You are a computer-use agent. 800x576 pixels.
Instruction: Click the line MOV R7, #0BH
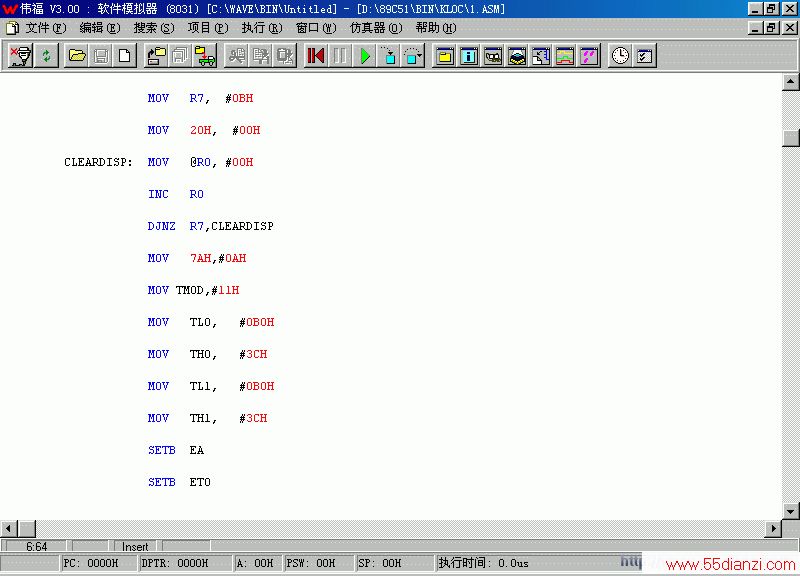tap(201, 98)
